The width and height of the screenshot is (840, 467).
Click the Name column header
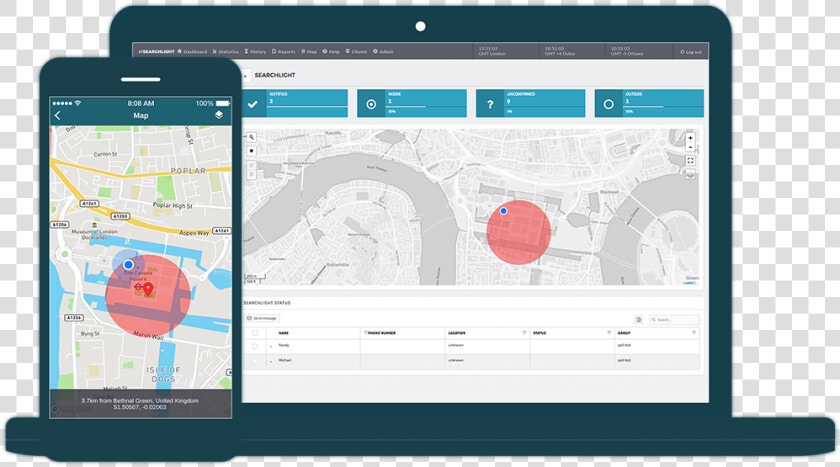283,333
